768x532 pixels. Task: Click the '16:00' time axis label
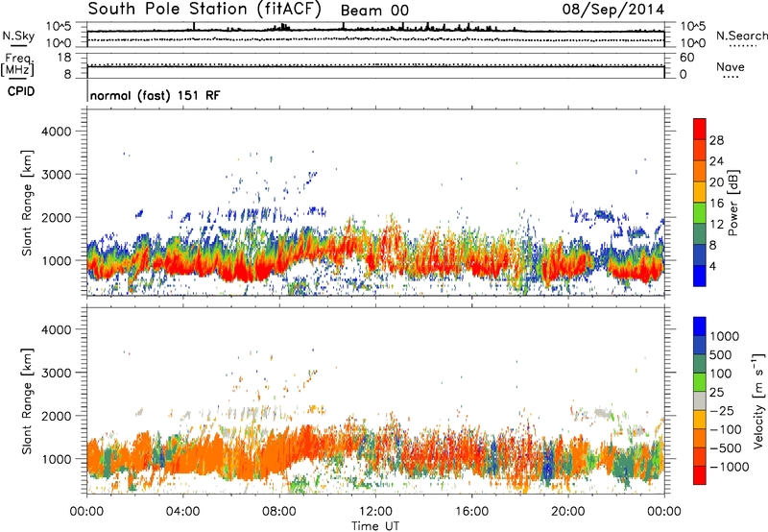471,512
